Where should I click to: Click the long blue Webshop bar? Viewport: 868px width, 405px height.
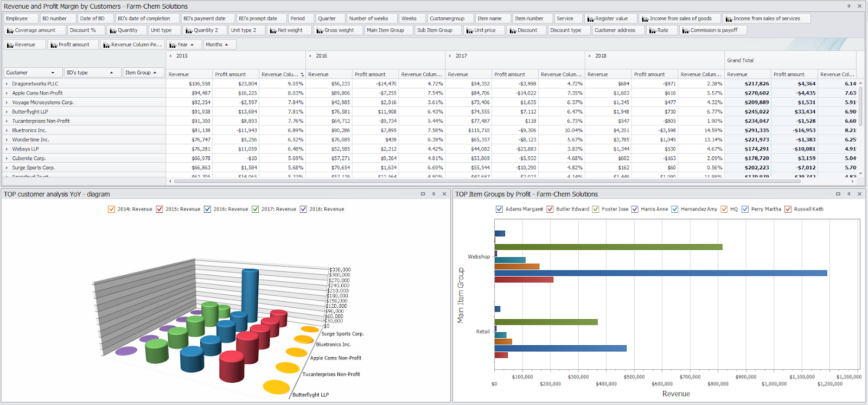[x=661, y=273]
